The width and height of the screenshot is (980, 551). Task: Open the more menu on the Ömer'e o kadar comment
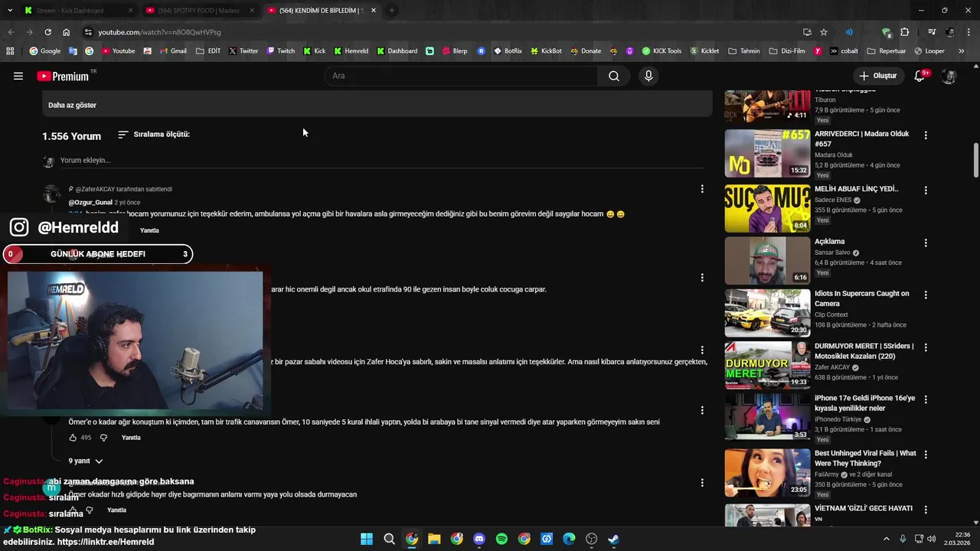[x=702, y=410]
